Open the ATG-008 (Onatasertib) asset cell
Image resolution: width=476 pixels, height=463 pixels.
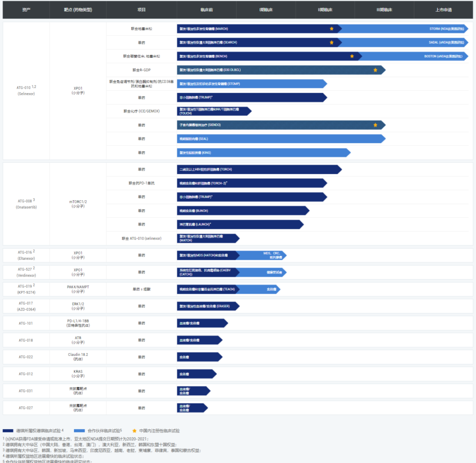coord(26,204)
